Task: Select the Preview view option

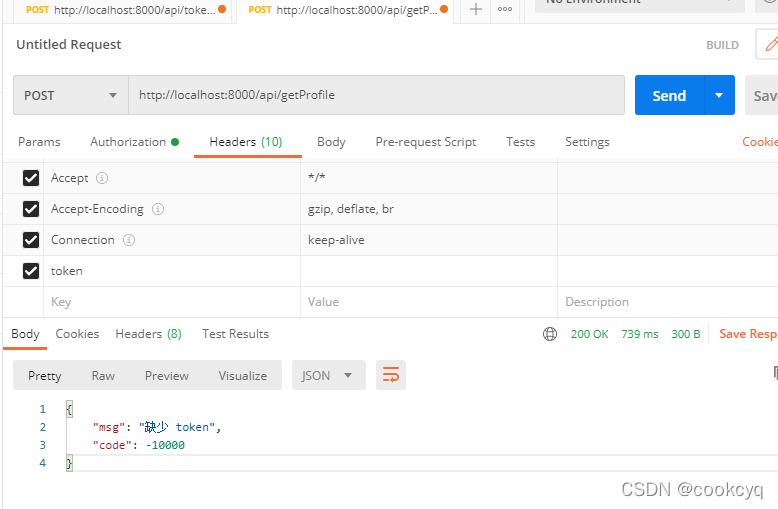Action: (167, 376)
